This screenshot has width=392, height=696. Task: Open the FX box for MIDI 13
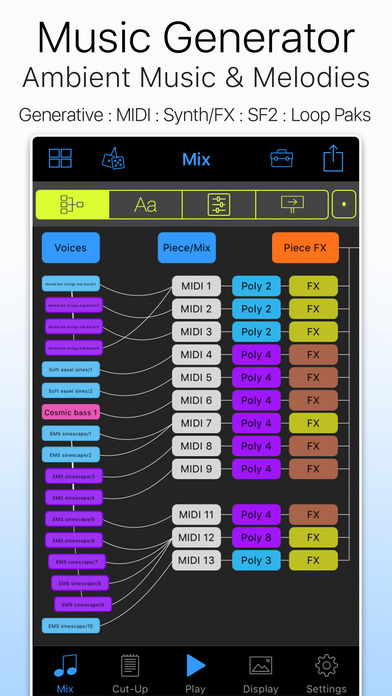(x=313, y=560)
